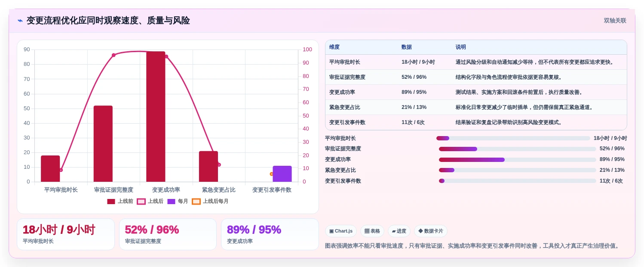Screen dimensions: 644x267
Task: Toggle the 上线后 legend item
Action: pos(150,201)
